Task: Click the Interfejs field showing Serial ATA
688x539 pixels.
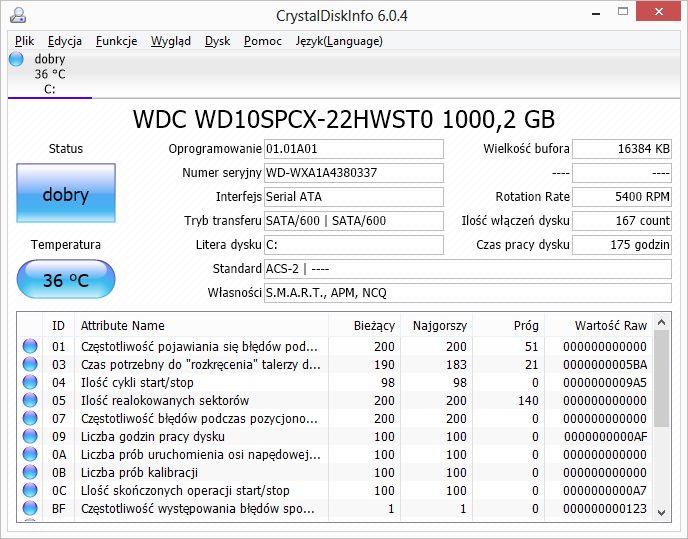Action: (354, 197)
